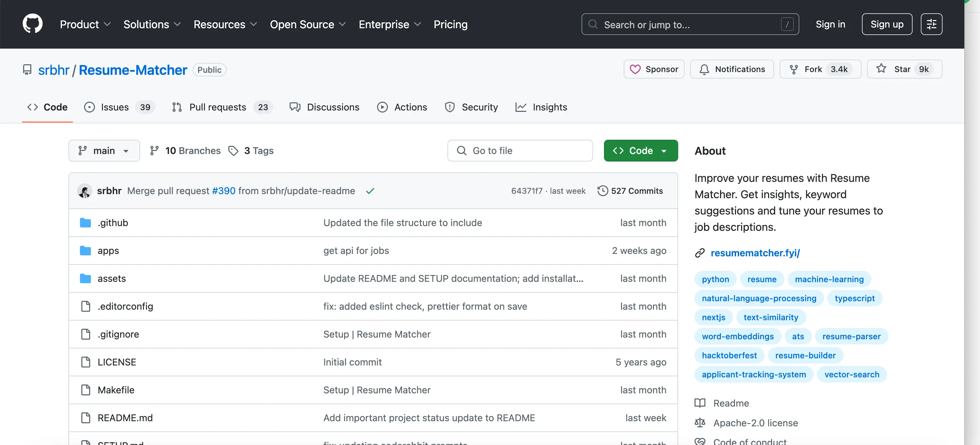980x445 pixels.
Task: Click the srbhr commit author avatar
Action: (84, 191)
